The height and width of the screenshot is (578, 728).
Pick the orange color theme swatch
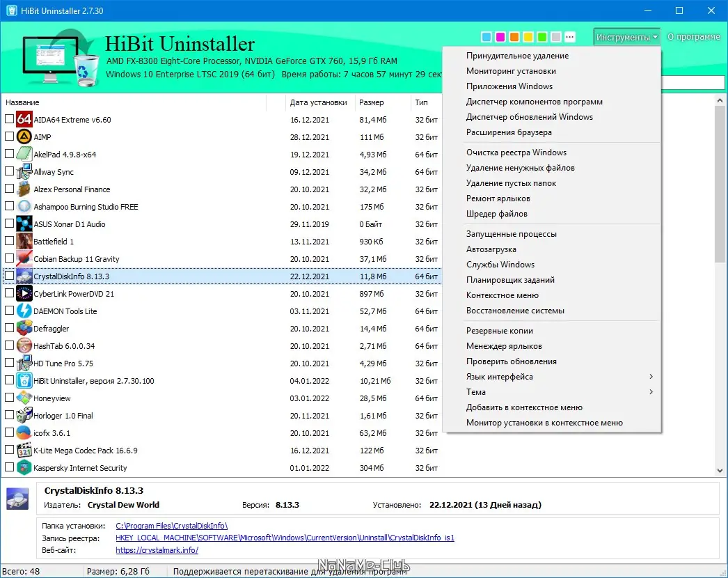[514, 37]
